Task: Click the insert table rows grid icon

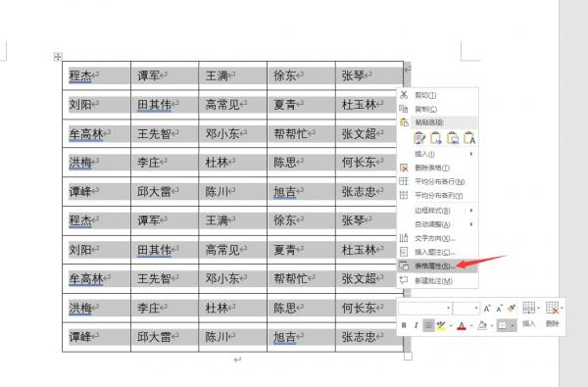Action: (529, 308)
